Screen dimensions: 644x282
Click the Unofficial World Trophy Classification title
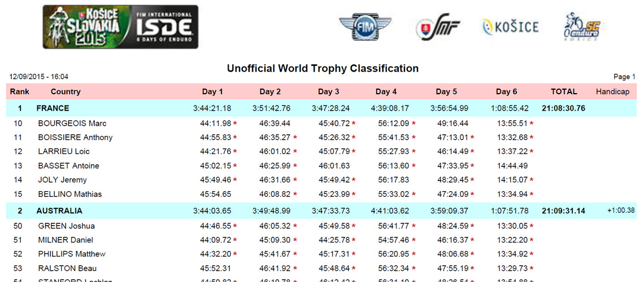(x=323, y=69)
